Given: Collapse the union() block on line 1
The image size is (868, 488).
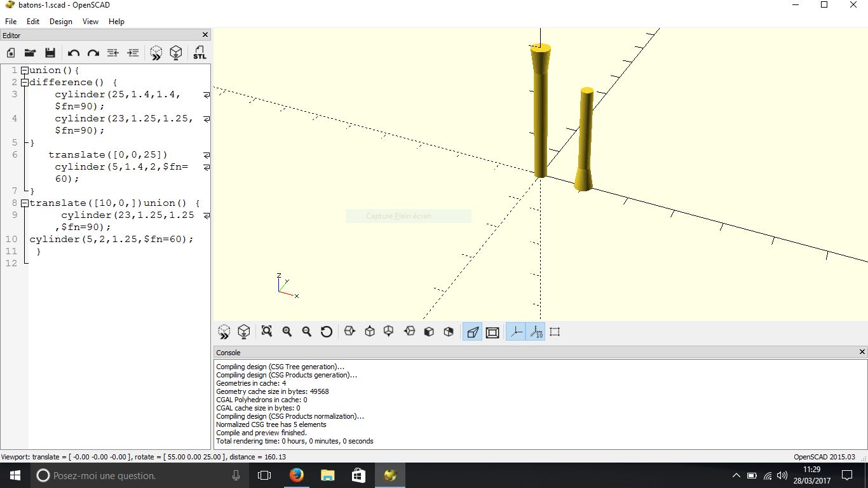Looking at the screenshot, I should click(x=24, y=71).
